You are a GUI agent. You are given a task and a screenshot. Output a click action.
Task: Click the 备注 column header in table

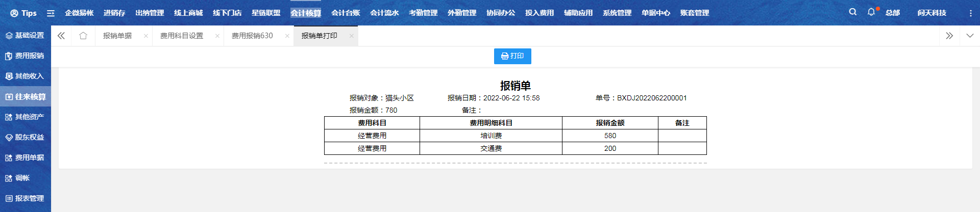(x=682, y=123)
